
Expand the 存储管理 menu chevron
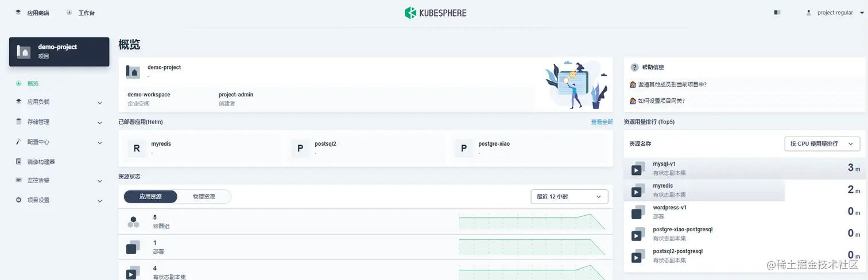(100, 123)
